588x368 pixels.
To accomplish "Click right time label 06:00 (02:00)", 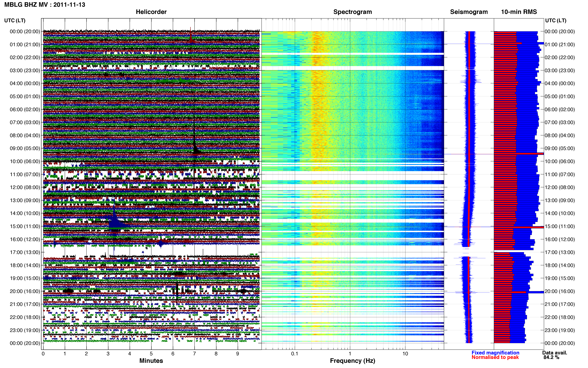I will (x=560, y=110).
